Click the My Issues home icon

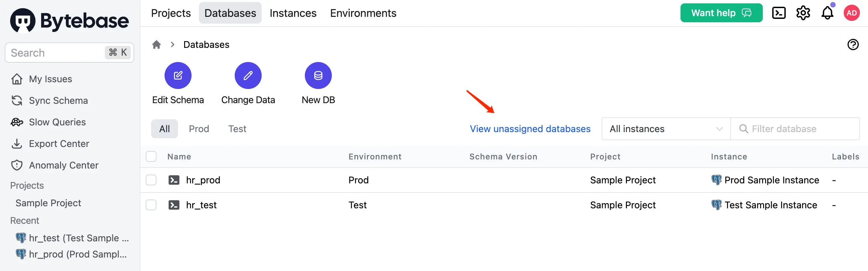click(x=17, y=79)
